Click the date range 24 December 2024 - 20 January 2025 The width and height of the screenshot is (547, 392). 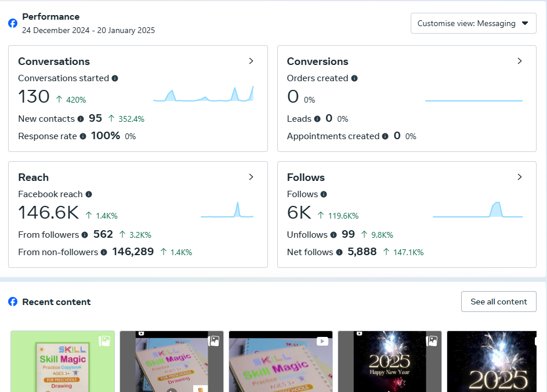[x=88, y=30]
